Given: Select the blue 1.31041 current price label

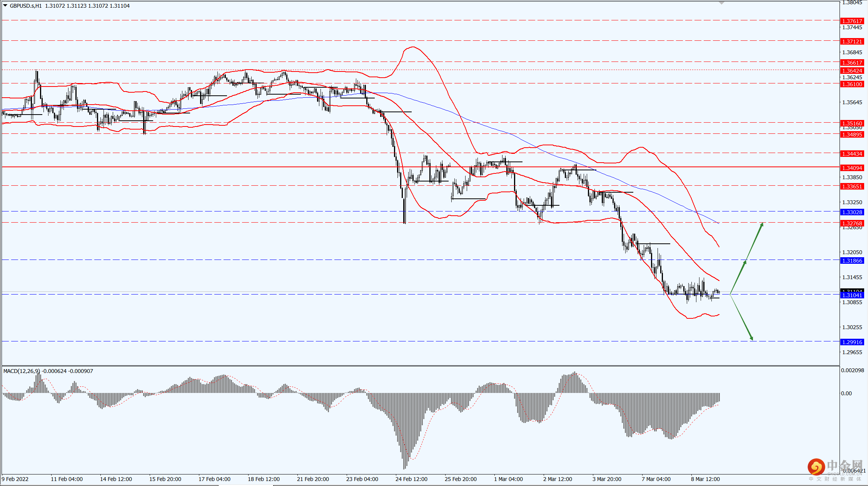Looking at the screenshot, I should [x=852, y=295].
